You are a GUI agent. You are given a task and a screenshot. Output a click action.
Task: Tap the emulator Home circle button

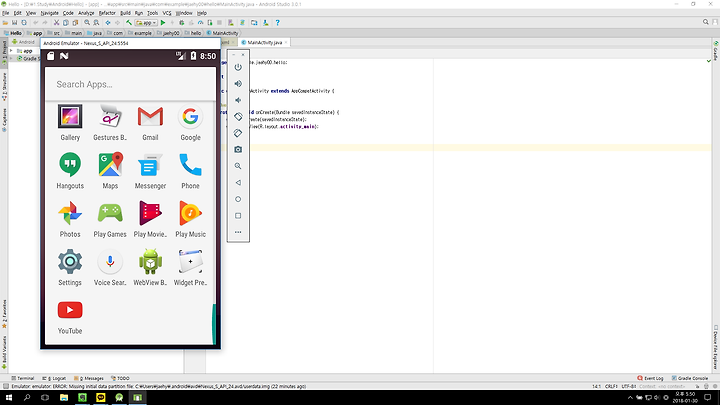point(238,199)
